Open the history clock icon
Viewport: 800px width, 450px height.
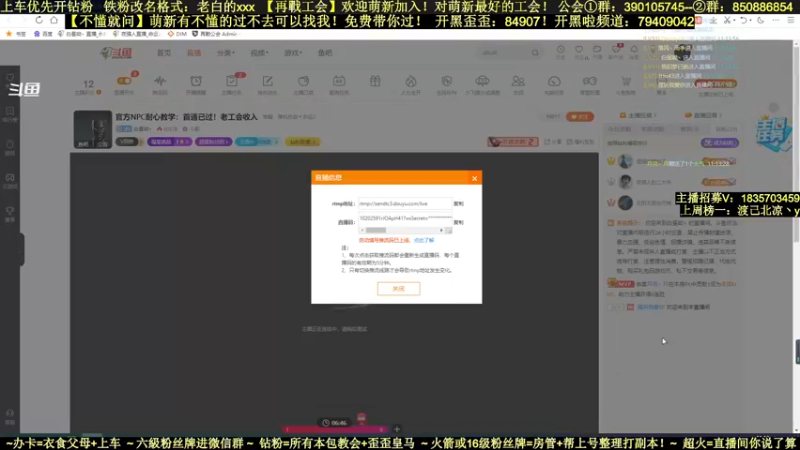(561, 50)
